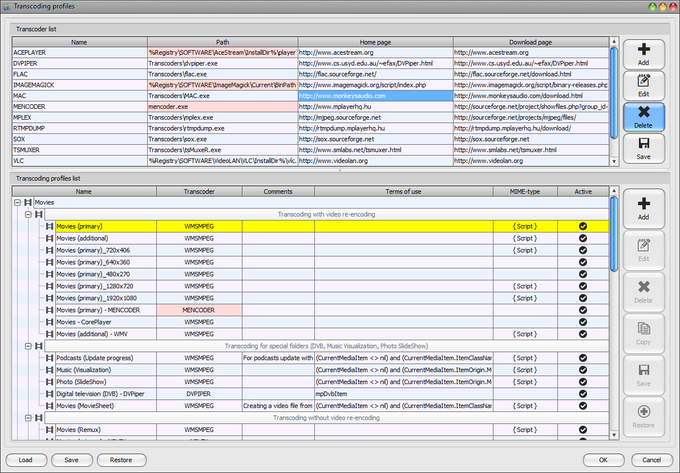Click Edit icon in Transcoding profiles panel
680x473 pixels.
coord(644,245)
